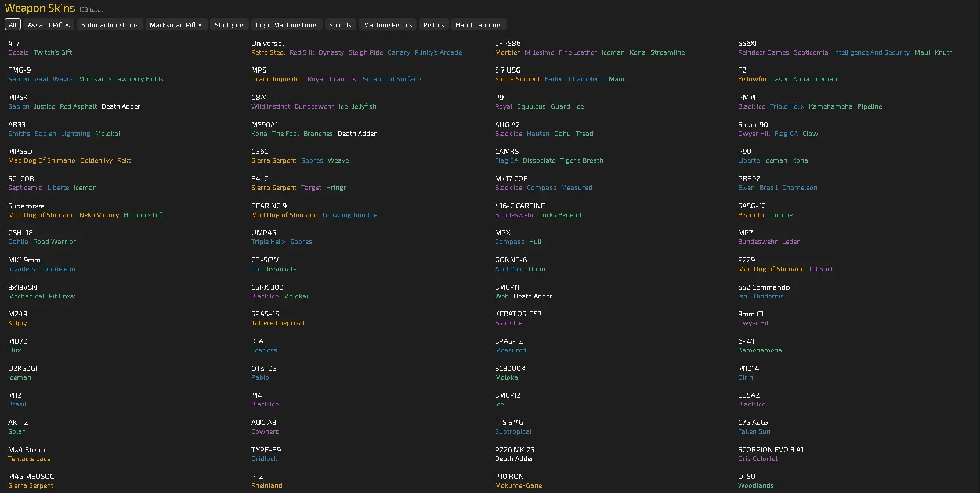
Task: Click the All filter tab
Action: pos(13,25)
